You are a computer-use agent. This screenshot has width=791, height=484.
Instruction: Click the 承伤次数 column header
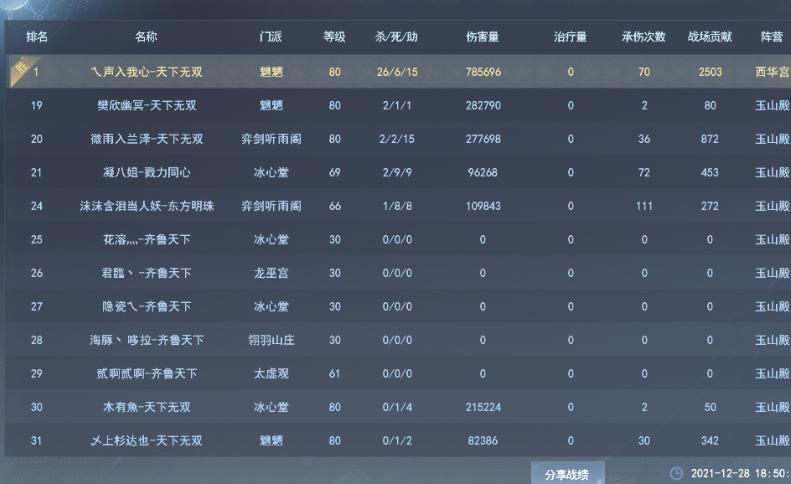click(x=643, y=37)
